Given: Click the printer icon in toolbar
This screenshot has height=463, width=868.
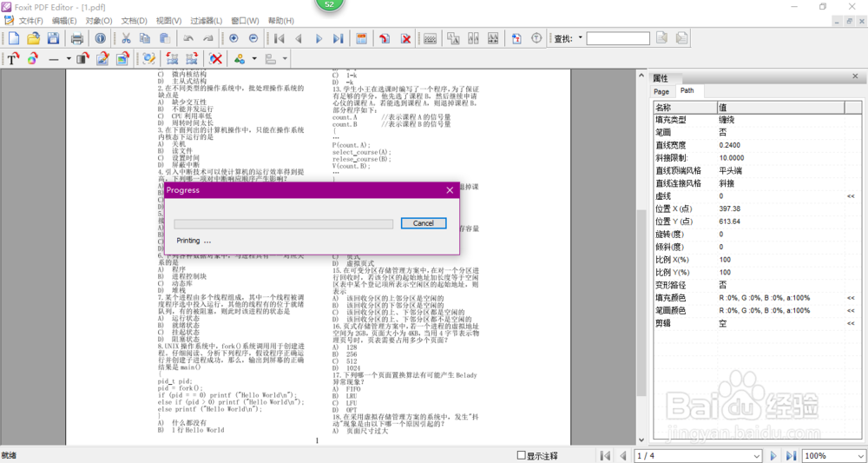Looking at the screenshot, I should [77, 38].
